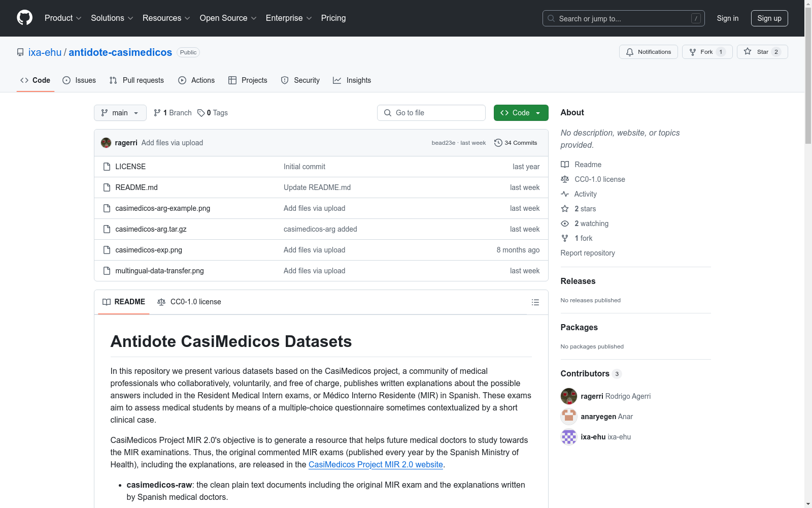Click the file icon next to casimedicos-arg-example.png
This screenshot has height=508, width=812.
[x=107, y=208]
